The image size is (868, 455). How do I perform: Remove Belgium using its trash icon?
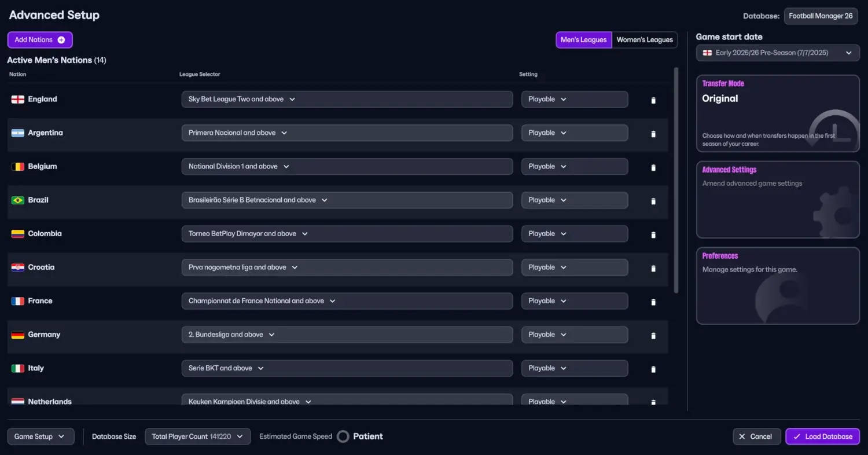coord(653,167)
